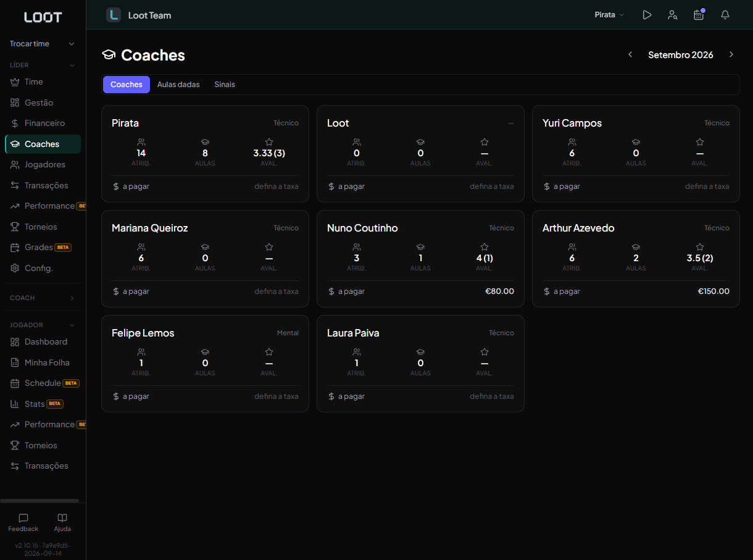
Task: Open Felipe Lemos coach card
Action: point(205,364)
